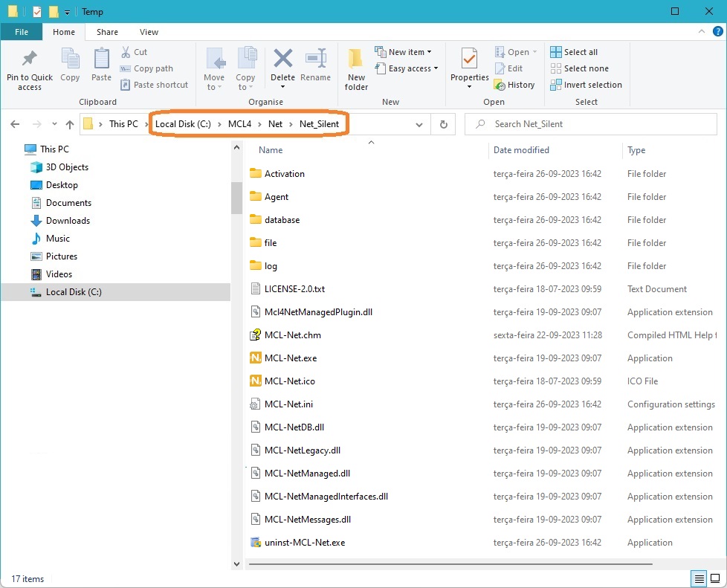Sort by the Name column header
This screenshot has width=727, height=588.
[x=271, y=150]
